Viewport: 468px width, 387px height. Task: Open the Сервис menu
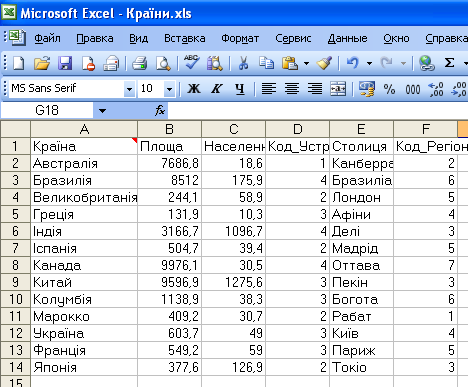click(x=293, y=38)
